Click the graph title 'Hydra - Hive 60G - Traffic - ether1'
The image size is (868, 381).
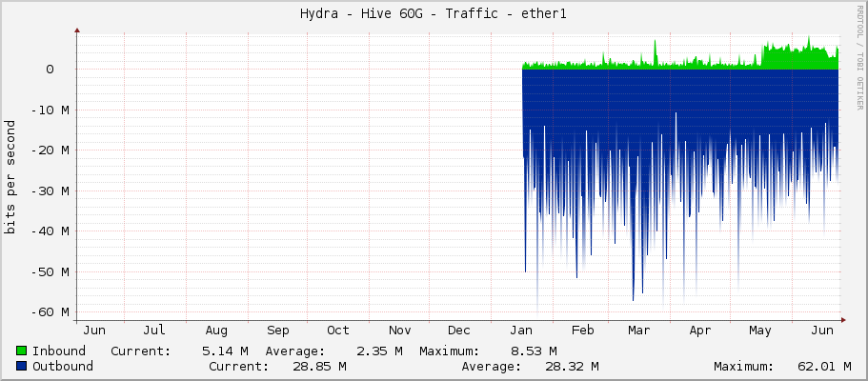click(x=433, y=14)
